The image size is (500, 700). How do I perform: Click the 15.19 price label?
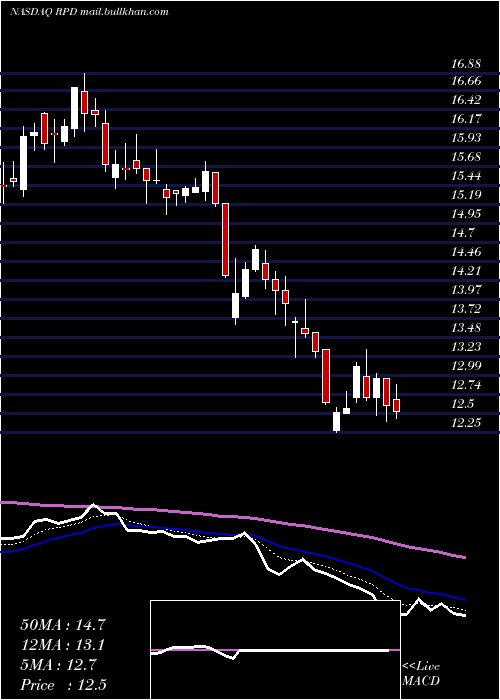[466, 195]
